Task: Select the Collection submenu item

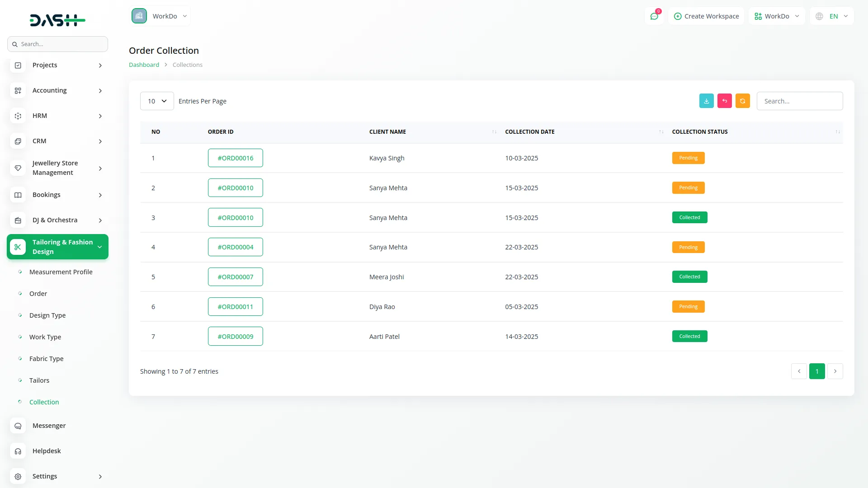Action: pyautogui.click(x=44, y=402)
